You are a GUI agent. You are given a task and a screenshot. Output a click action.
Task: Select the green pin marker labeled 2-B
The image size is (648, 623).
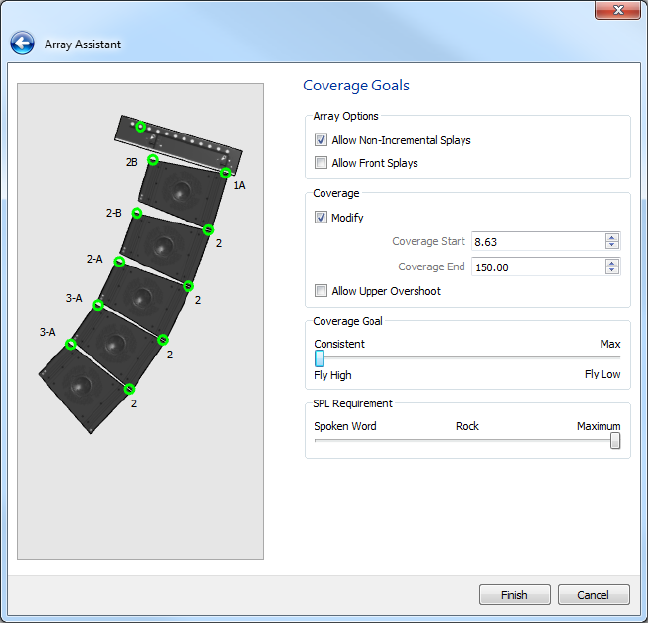coord(137,213)
